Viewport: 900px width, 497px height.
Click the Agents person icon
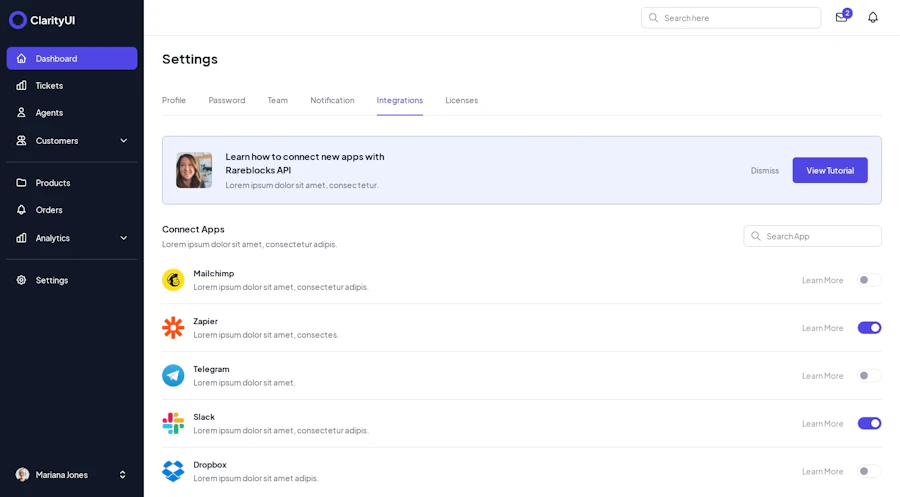click(x=21, y=112)
